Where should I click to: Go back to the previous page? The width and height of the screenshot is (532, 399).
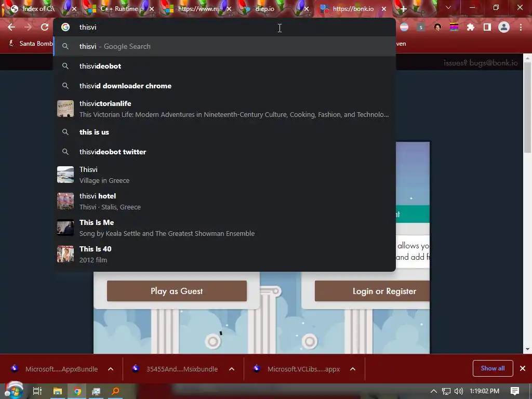pyautogui.click(x=11, y=27)
